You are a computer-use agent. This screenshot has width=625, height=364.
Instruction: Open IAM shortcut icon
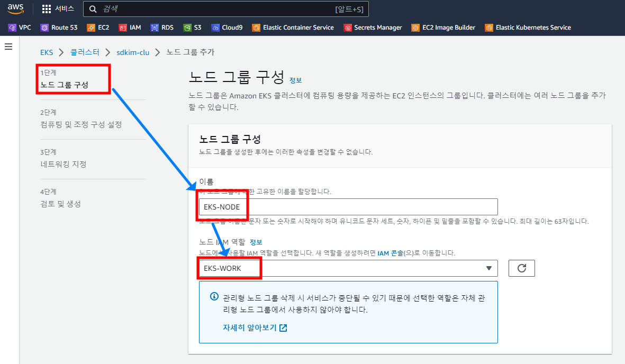tap(123, 28)
